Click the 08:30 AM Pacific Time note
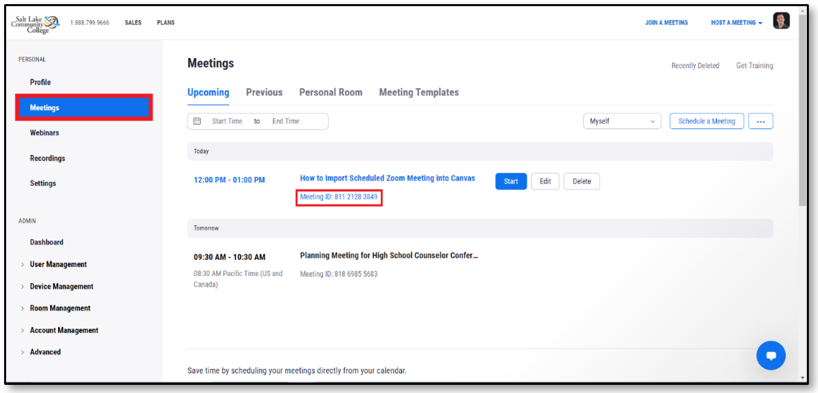The width and height of the screenshot is (818, 393). point(237,279)
